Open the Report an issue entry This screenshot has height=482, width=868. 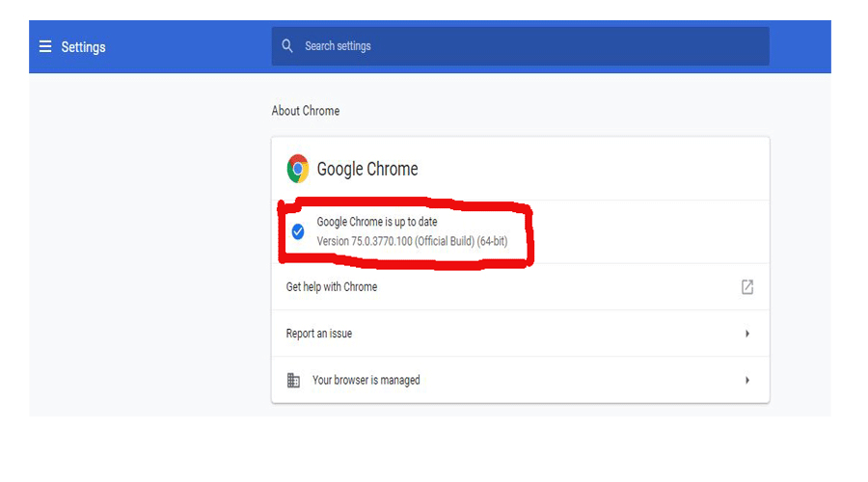pos(521,334)
